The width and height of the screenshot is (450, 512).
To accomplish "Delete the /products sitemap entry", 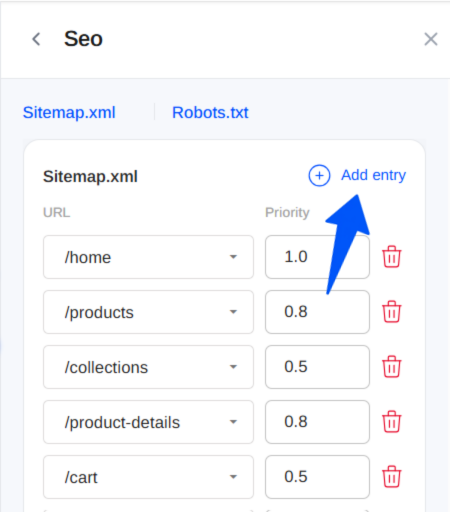I will 392,312.
